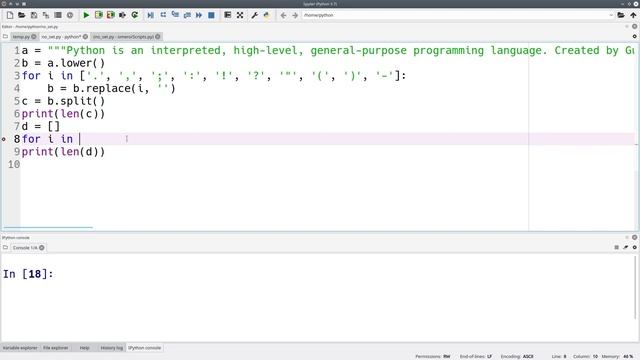640x360 pixels.
Task: Close the Editor pane
Action: (x=634, y=26)
